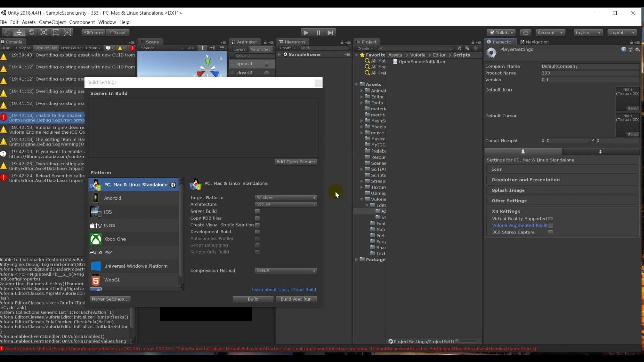The image size is (644, 362).
Task: Open PlayerSettings preset sliders icon
Action: point(630,49)
